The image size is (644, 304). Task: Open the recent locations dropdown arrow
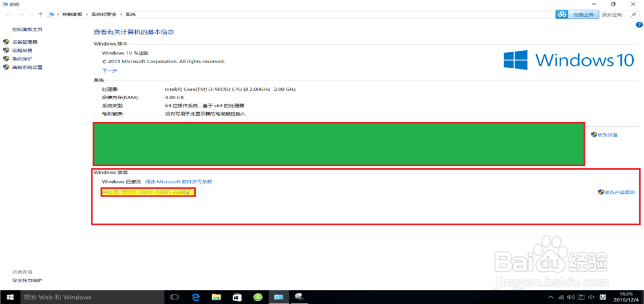[x=31, y=15]
